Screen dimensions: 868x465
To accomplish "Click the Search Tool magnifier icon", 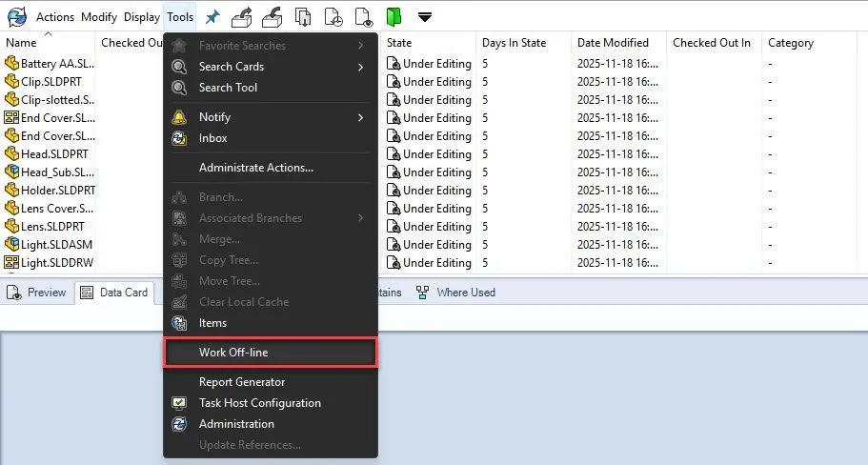I will (x=179, y=88).
